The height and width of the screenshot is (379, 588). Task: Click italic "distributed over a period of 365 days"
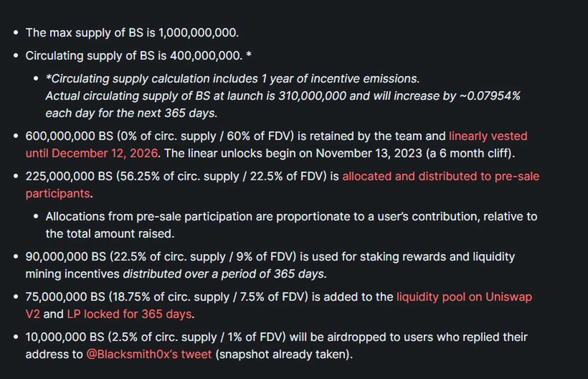point(224,274)
